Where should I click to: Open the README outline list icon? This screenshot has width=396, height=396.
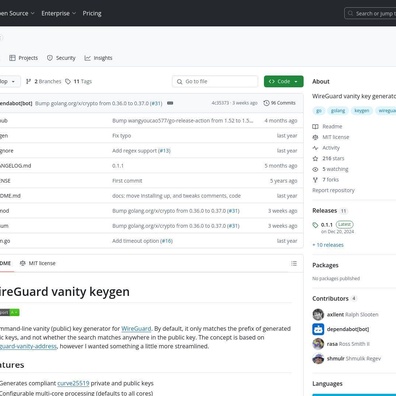click(x=294, y=263)
